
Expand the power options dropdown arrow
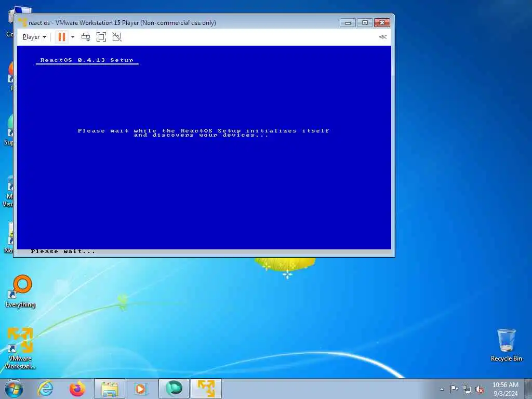tap(73, 37)
